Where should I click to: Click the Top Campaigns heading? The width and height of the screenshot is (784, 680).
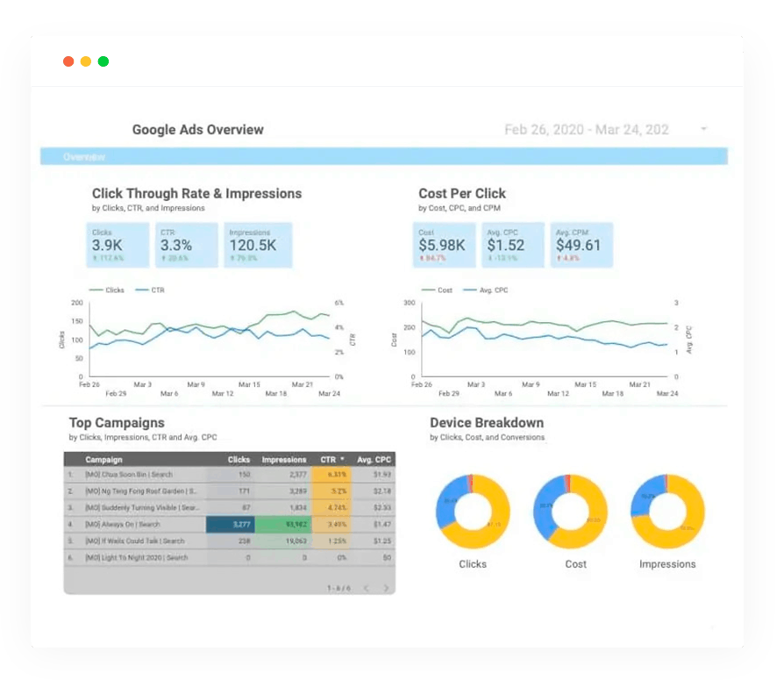(117, 423)
